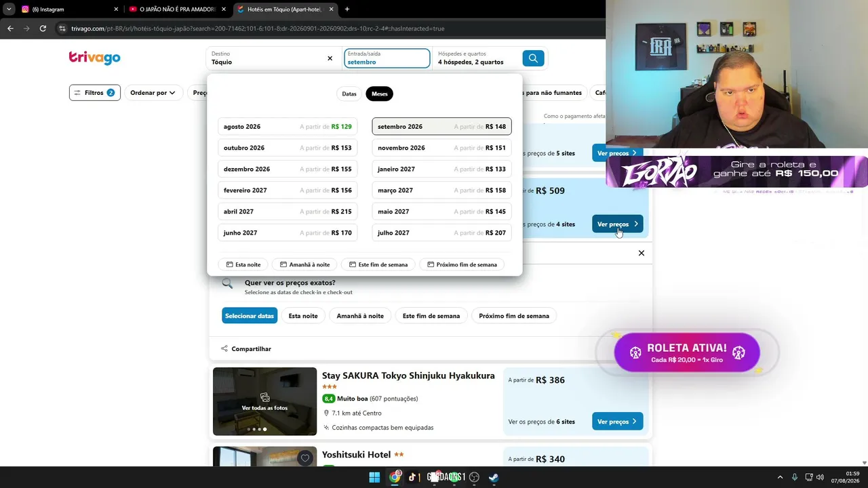Open the Filtros panel
The height and width of the screenshot is (488, 868).
(94, 93)
